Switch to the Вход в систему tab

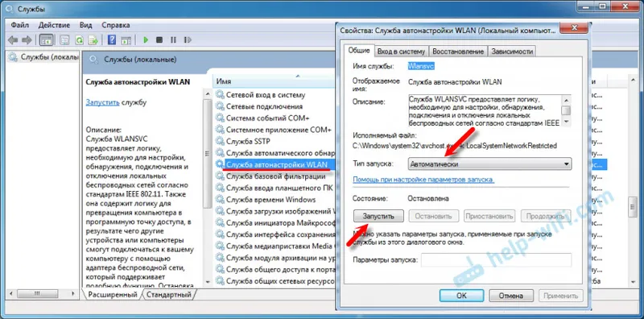401,52
